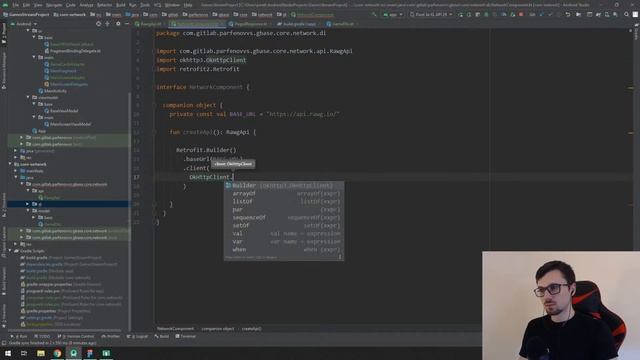Click the Make Project hammer icon
640x360 pixels.
pos(374,14)
